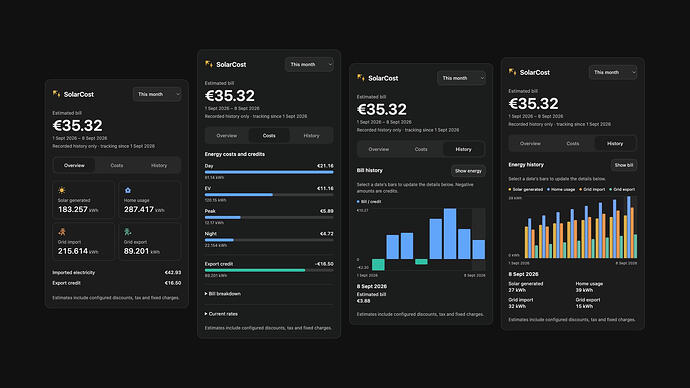The image size is (690, 388).
Task: Click the Imported electricity €42.93 value
Action: [x=172, y=272]
